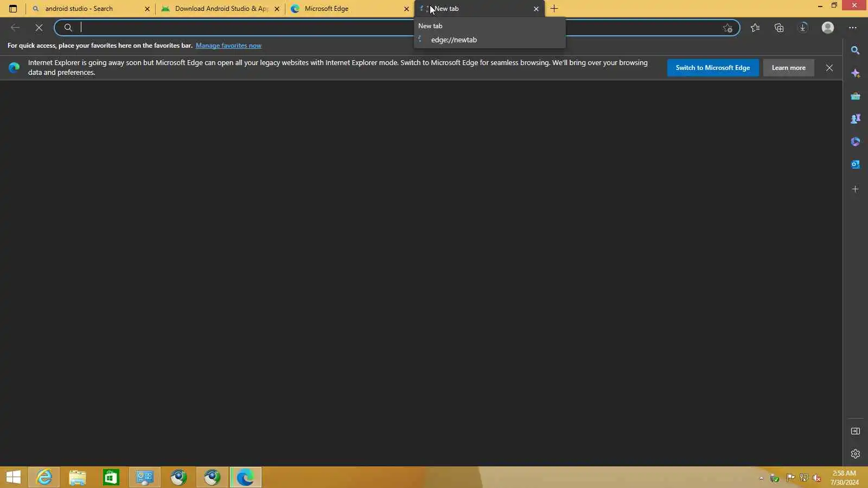Screen dimensions: 868x488
Task: Launch Internet Explorer from taskbar
Action: click(x=44, y=478)
